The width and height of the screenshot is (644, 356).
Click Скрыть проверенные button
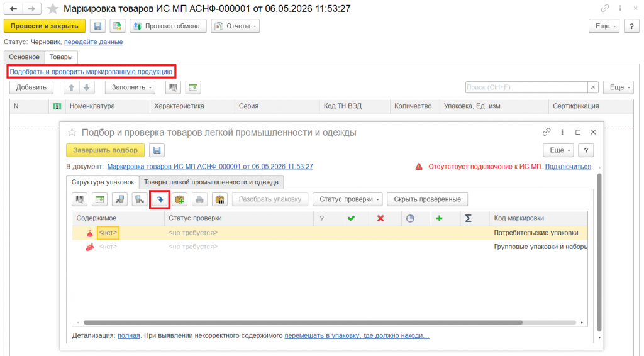tap(427, 199)
